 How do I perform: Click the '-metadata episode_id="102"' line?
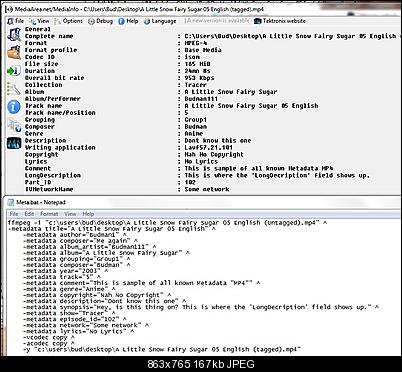coord(75,319)
